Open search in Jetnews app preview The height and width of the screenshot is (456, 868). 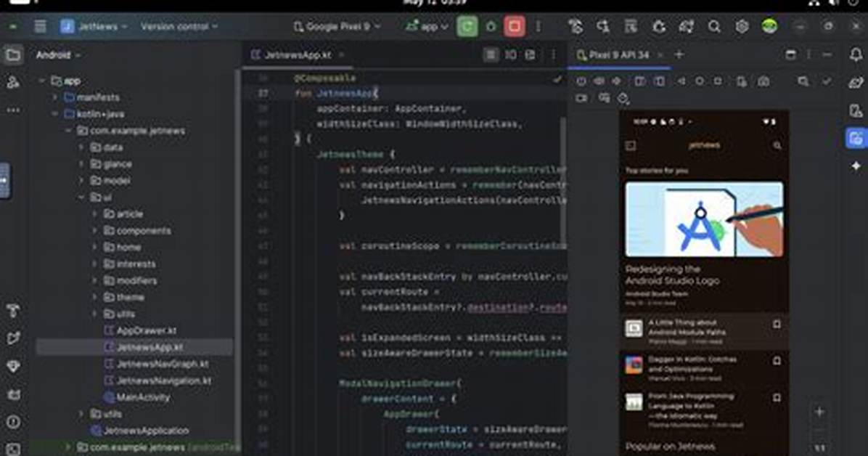click(777, 145)
